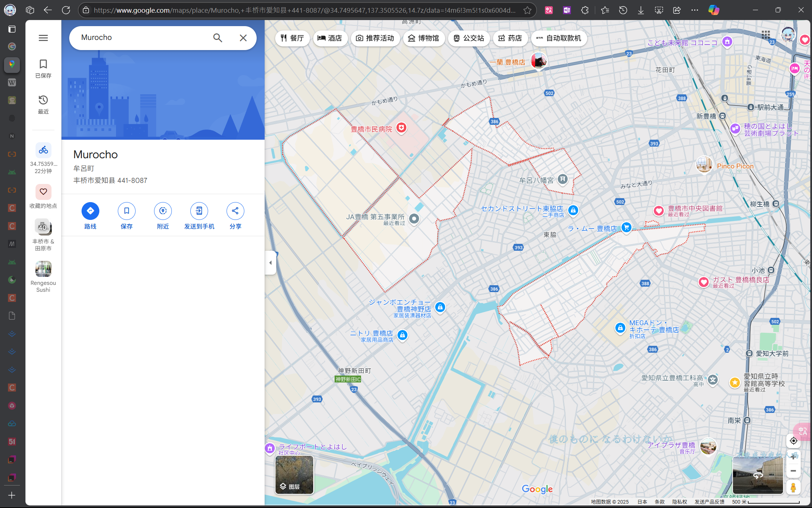The image size is (812, 508).
Task: Clear the Murocho search with X
Action: tap(243, 38)
